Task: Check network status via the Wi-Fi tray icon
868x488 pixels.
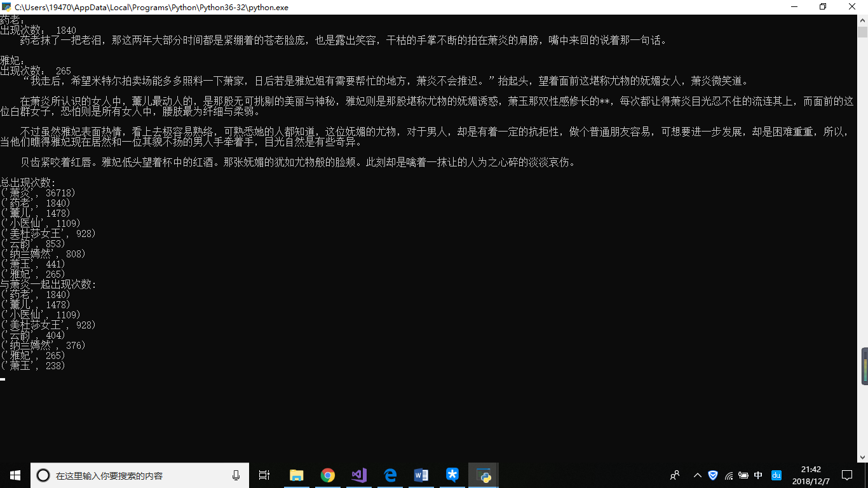Action: pos(728,475)
